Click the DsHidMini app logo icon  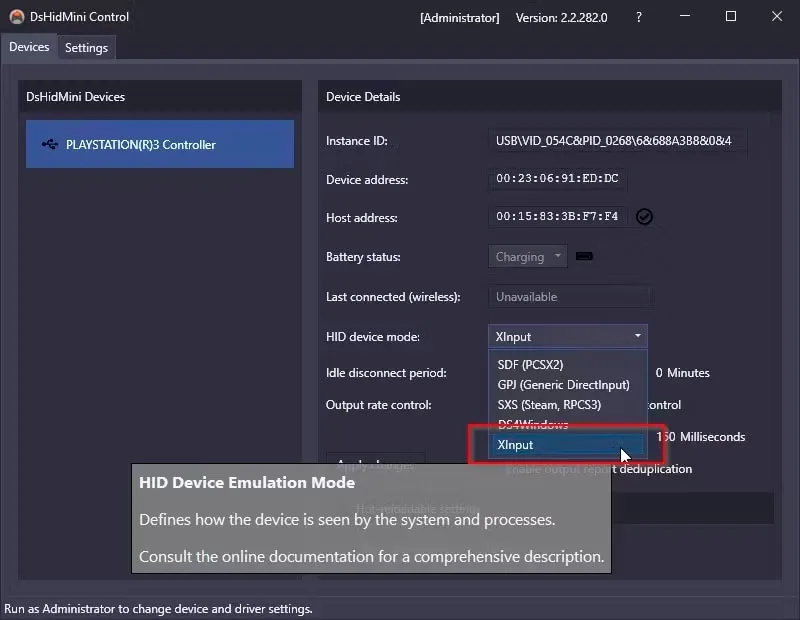tap(17, 17)
